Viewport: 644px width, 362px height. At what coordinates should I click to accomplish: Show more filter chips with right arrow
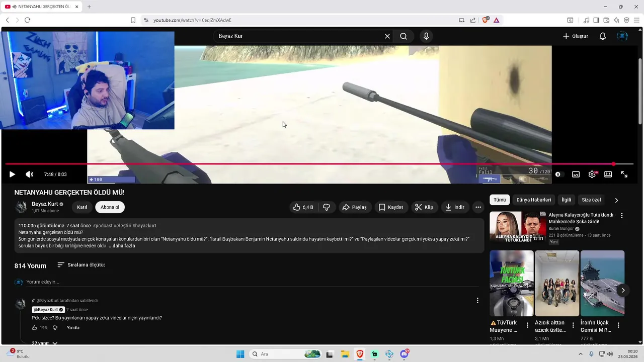coord(616,200)
